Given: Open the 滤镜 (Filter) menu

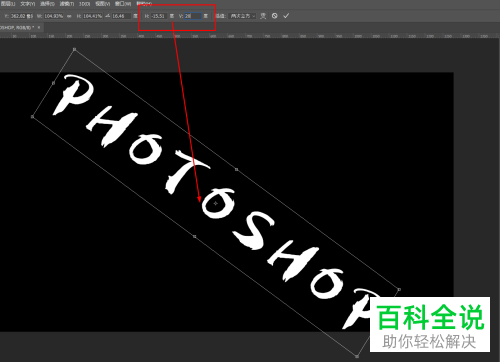Looking at the screenshot, I should pyautogui.click(x=67, y=4).
